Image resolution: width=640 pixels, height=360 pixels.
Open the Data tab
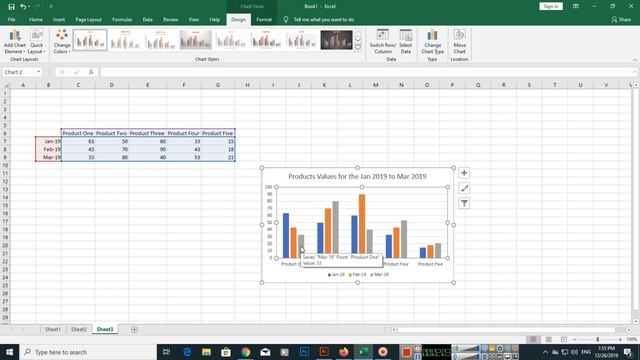tap(147, 20)
